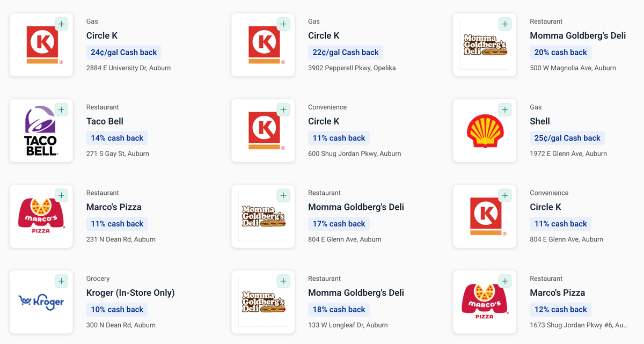Open the Shell logo thumbnail
The image size is (644, 344).
pyautogui.click(x=485, y=130)
